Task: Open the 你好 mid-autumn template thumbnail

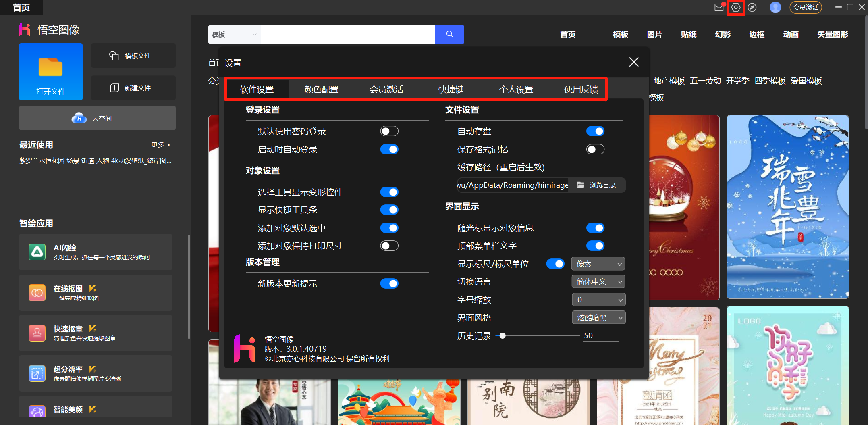Action: tap(787, 365)
